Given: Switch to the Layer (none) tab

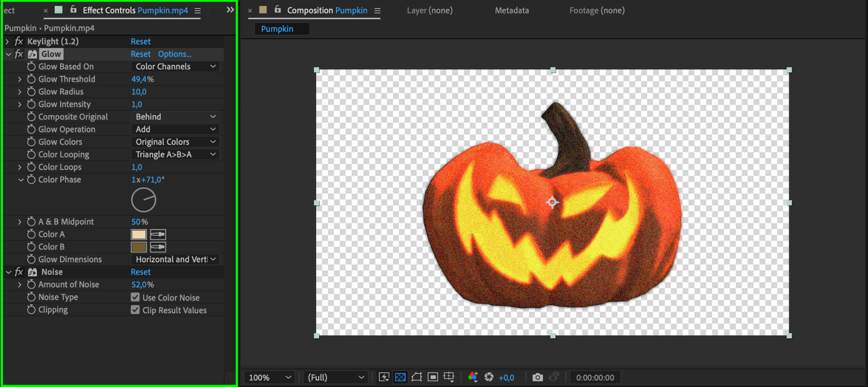Looking at the screenshot, I should [x=429, y=11].
